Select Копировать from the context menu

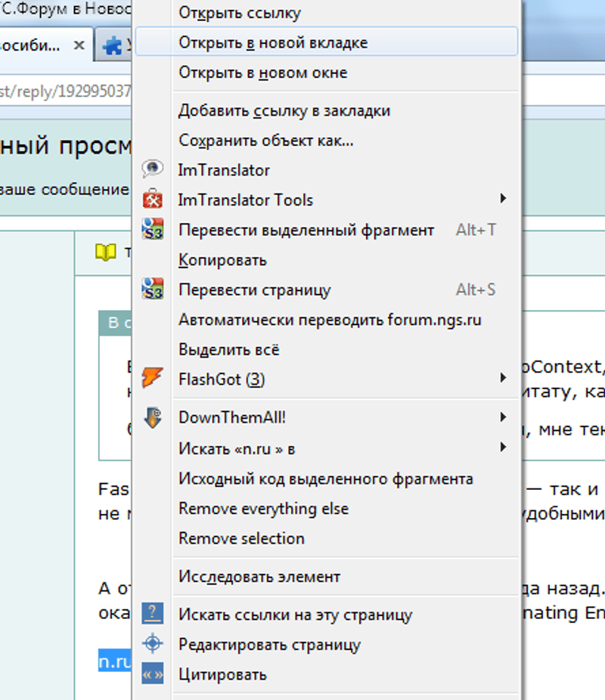(222, 260)
